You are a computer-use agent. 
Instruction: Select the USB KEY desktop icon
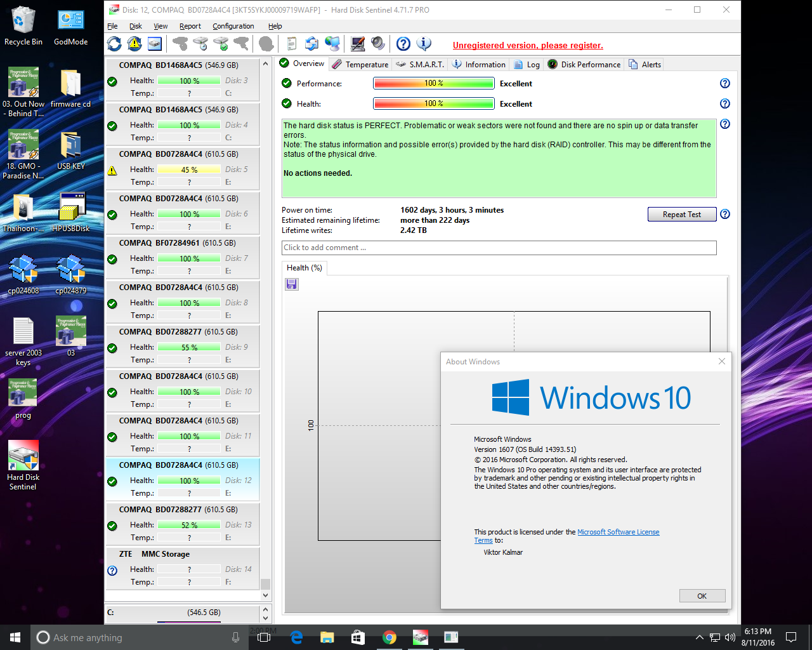tap(71, 150)
